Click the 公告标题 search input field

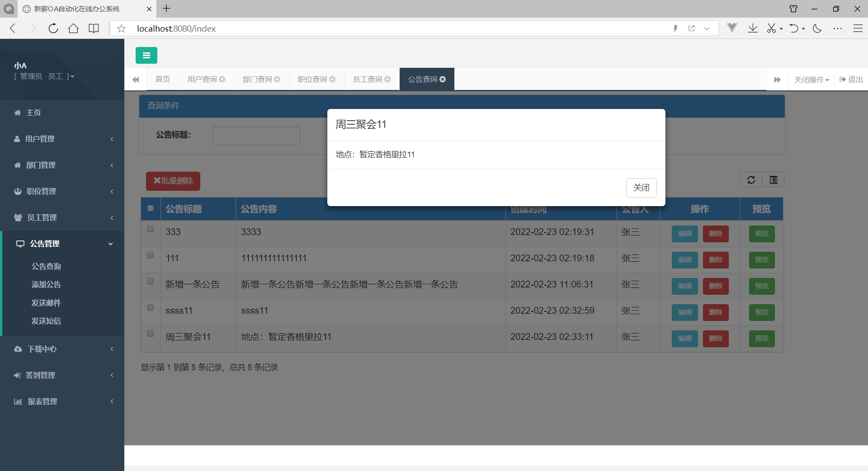256,136
